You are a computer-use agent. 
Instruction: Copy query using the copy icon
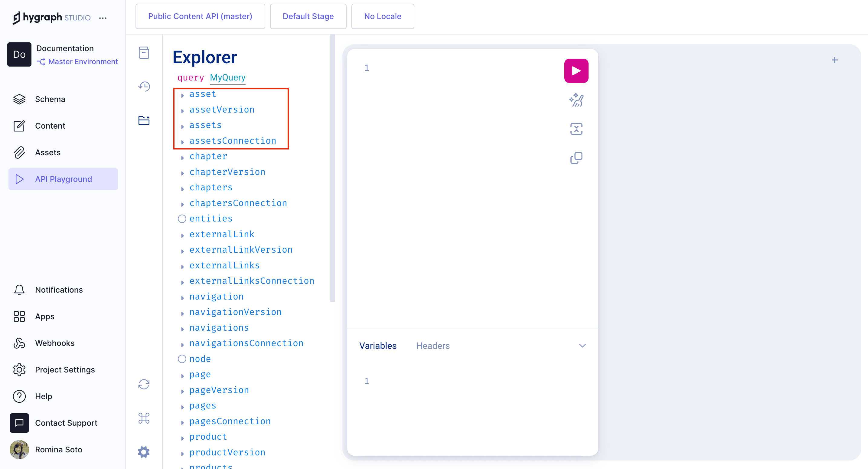[576, 158]
